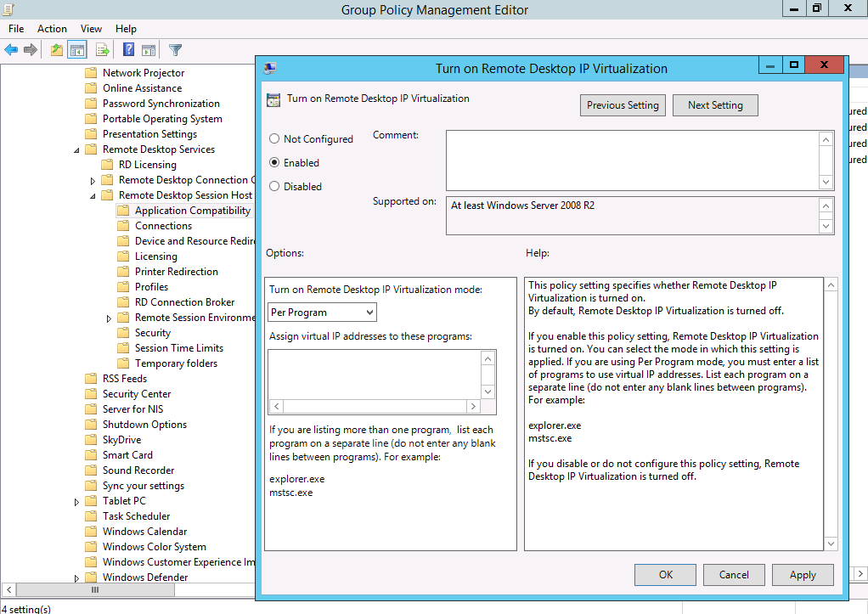Screen dimensions: 868x614
Task: Expand the Remote Session Environment node
Action: pos(109,318)
